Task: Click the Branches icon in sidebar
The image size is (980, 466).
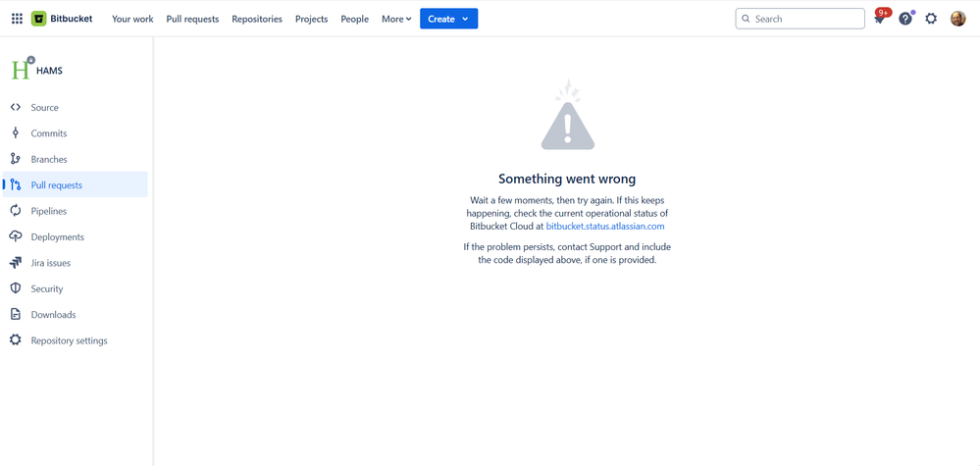Action: (16, 159)
